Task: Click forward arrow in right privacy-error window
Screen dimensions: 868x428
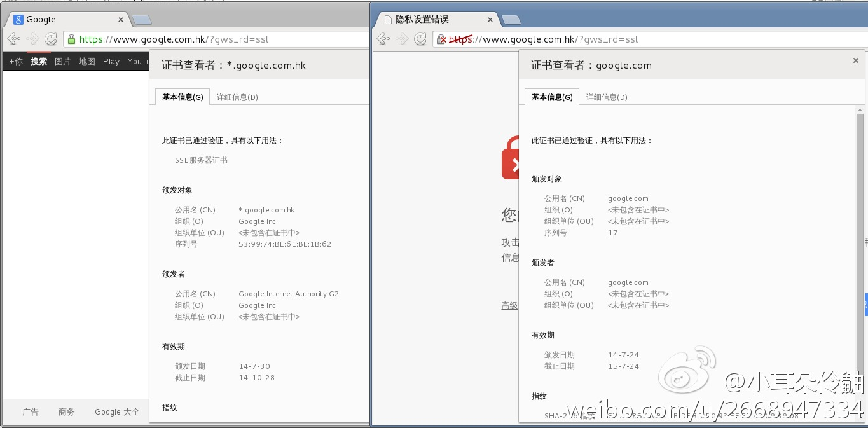Action: point(402,39)
